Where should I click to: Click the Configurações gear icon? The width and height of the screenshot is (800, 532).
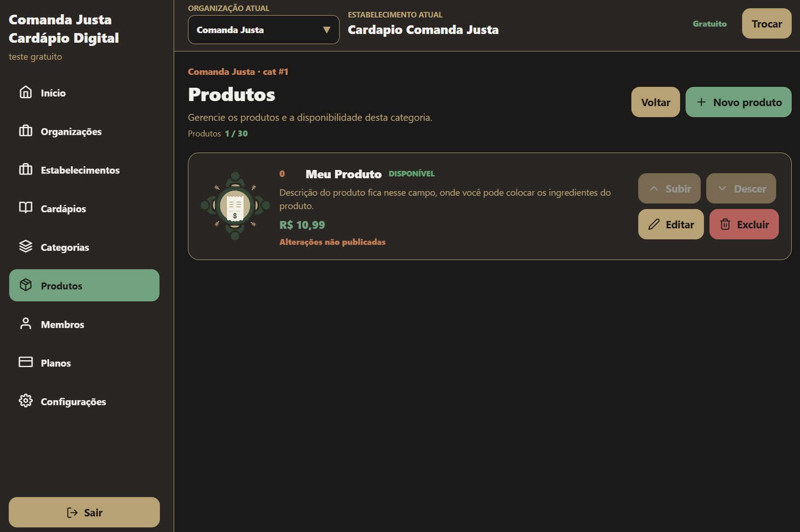(x=26, y=401)
